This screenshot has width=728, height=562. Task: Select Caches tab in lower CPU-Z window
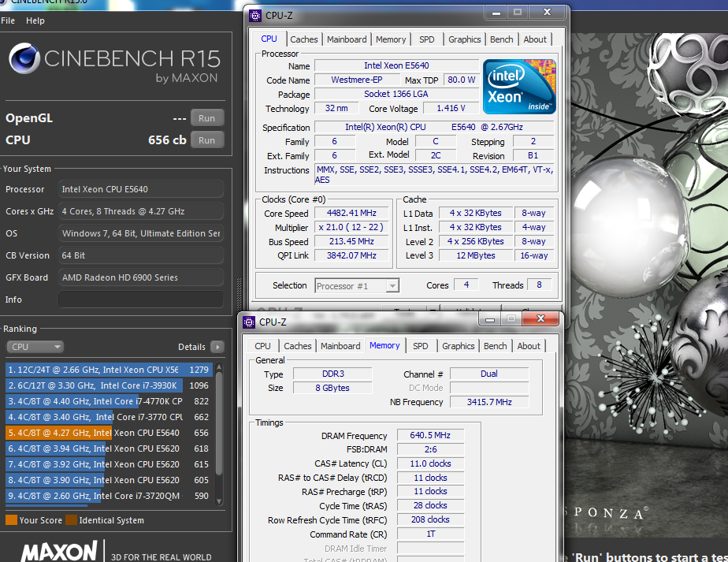point(297,346)
